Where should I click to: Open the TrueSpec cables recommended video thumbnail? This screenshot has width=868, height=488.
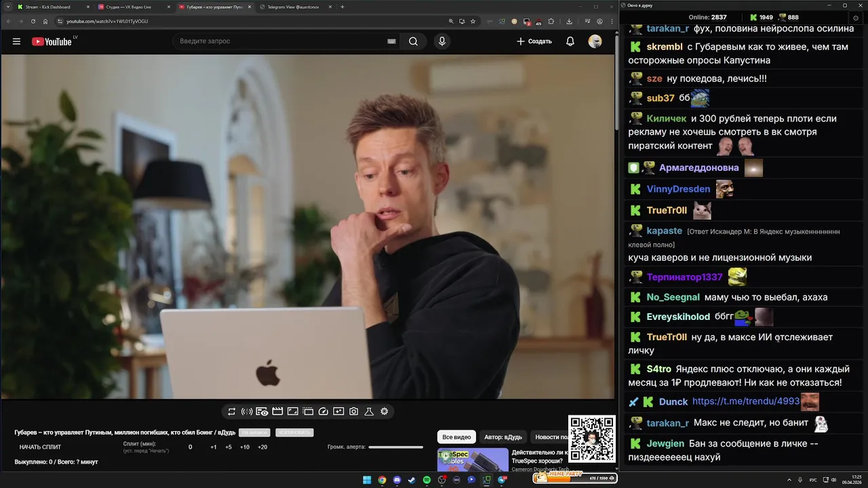coord(473,460)
